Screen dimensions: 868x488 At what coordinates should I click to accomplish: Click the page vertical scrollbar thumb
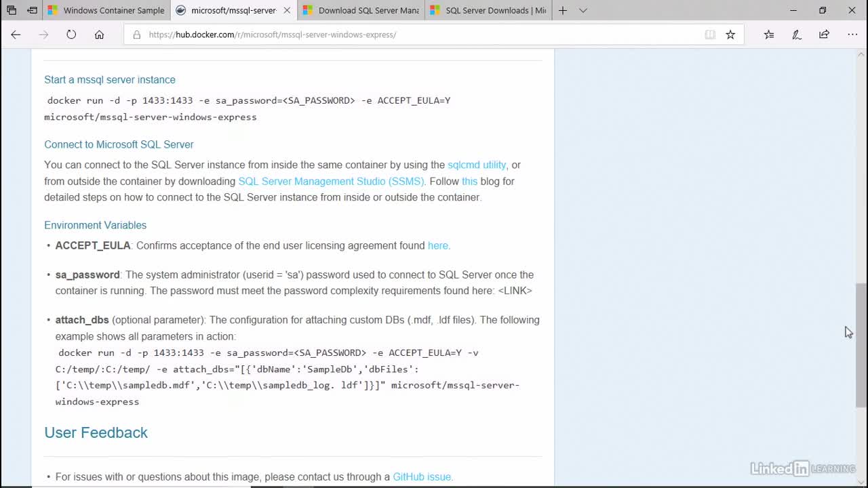click(861, 345)
